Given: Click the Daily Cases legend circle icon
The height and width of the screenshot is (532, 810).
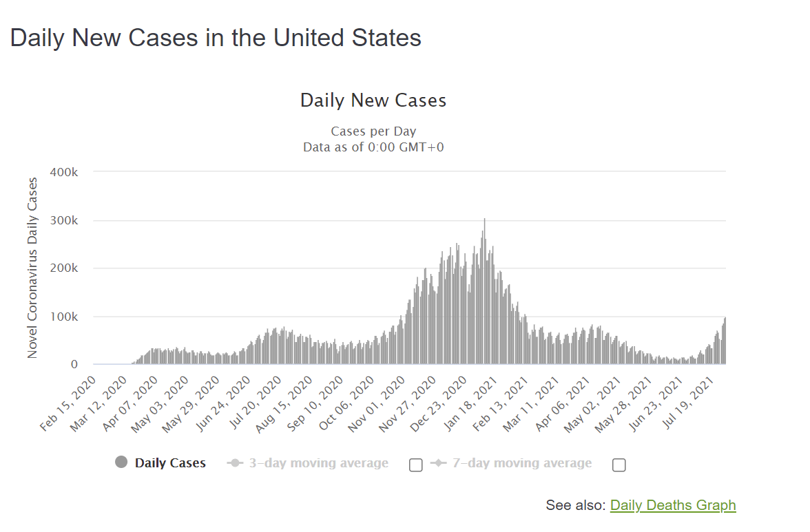Looking at the screenshot, I should tap(121, 462).
